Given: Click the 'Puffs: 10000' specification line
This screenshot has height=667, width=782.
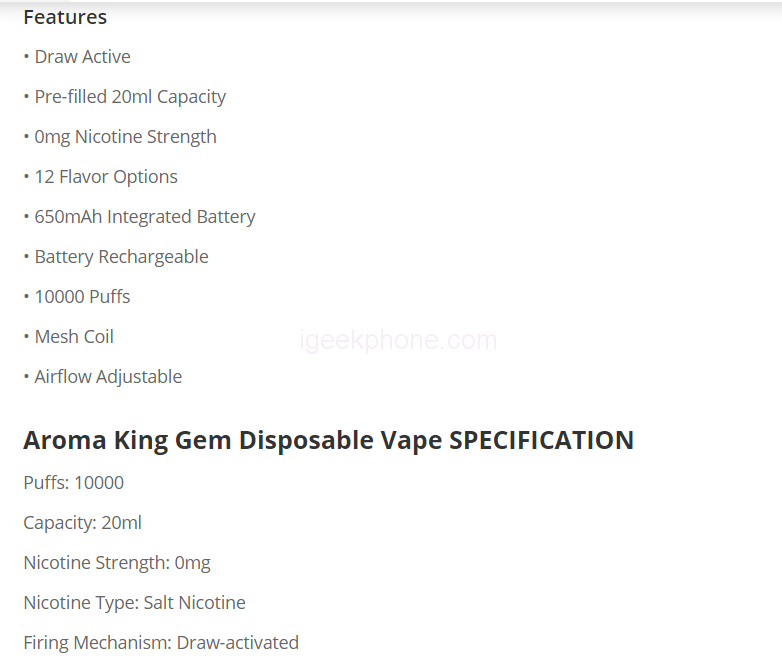Looking at the screenshot, I should 74,483.
